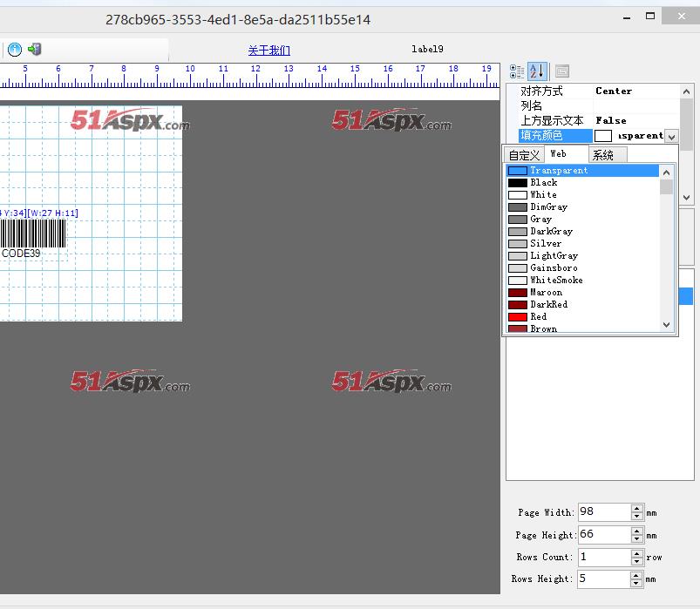Decrease Rows Height with down arrow
Screen dimensions: 700x609
(637, 583)
